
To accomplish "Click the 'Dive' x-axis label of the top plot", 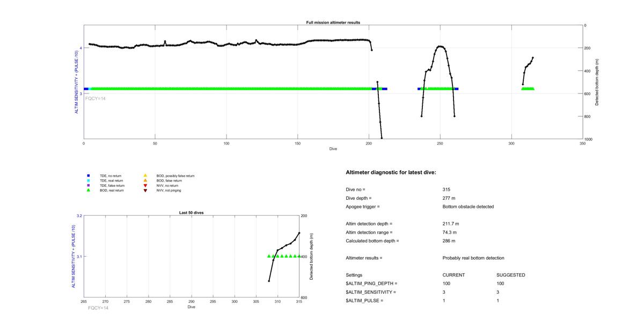I will tap(333, 149).
